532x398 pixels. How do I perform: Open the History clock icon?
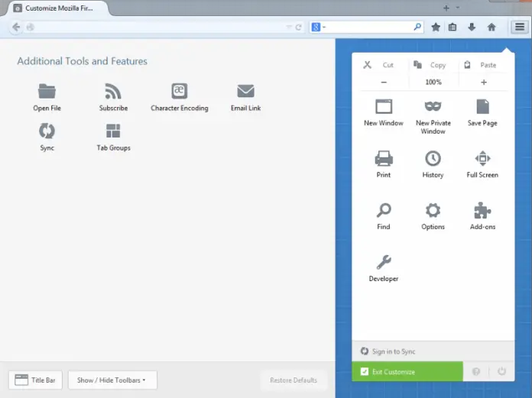point(433,158)
